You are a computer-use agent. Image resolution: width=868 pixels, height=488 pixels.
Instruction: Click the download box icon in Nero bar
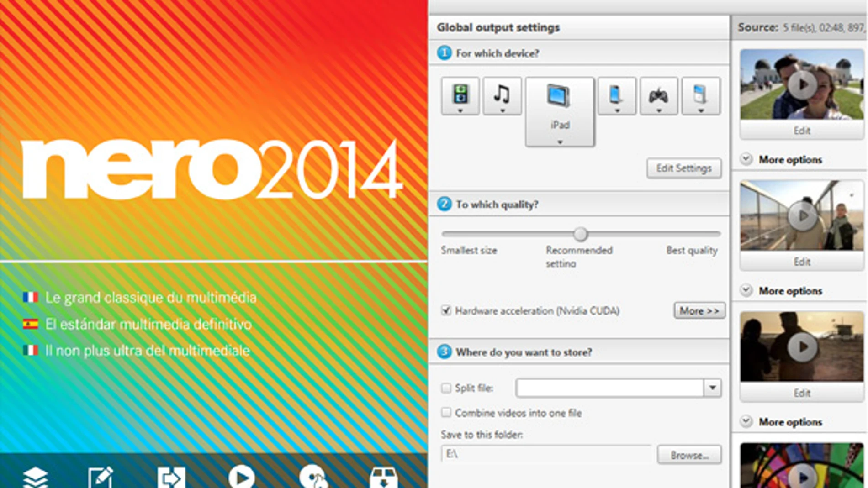[x=384, y=478]
